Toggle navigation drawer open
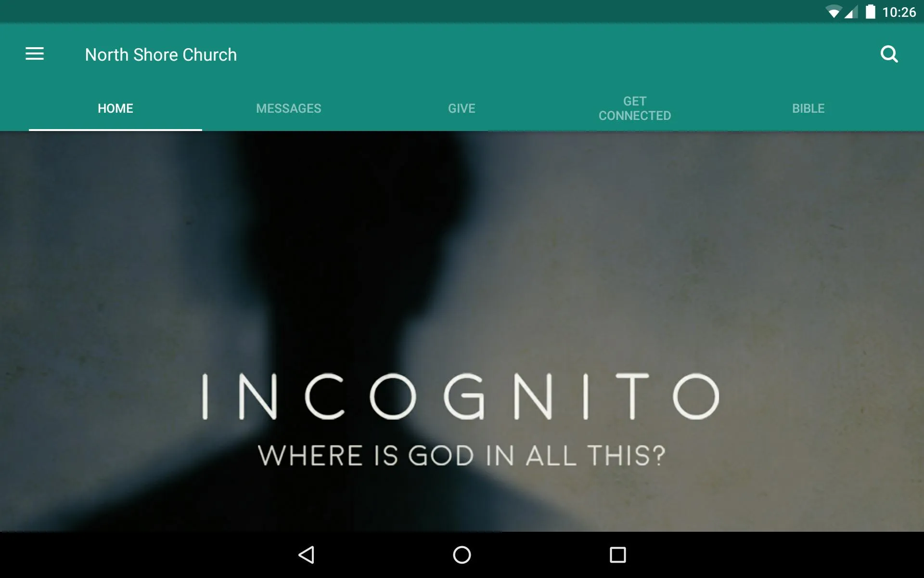 (x=34, y=54)
